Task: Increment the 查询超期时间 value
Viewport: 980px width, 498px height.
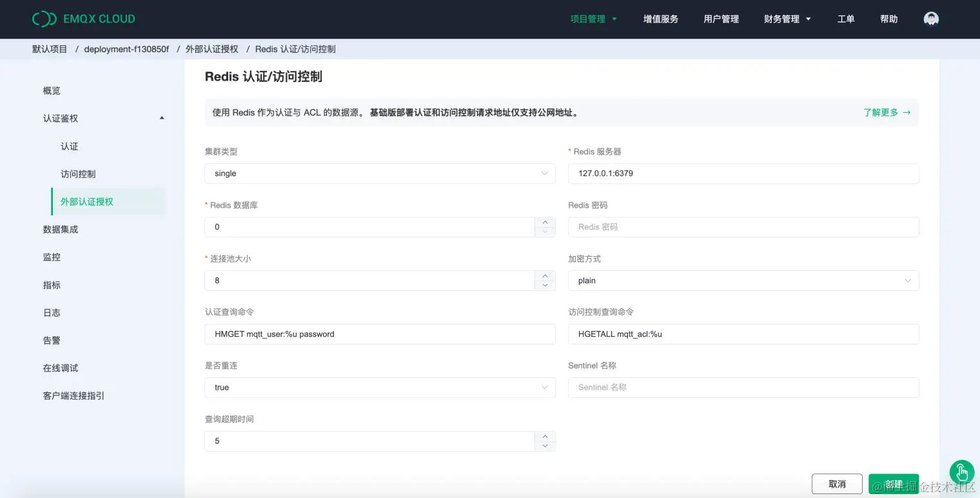Action: (x=545, y=436)
